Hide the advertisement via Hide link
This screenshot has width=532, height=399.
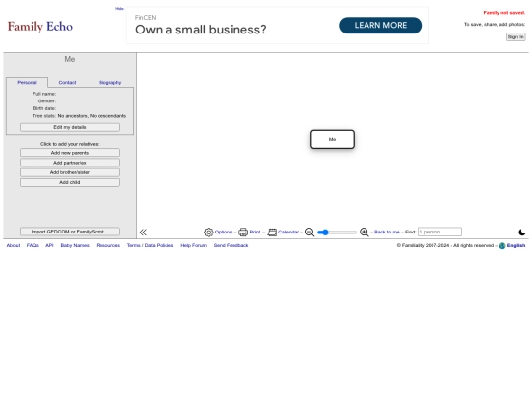pyautogui.click(x=119, y=9)
